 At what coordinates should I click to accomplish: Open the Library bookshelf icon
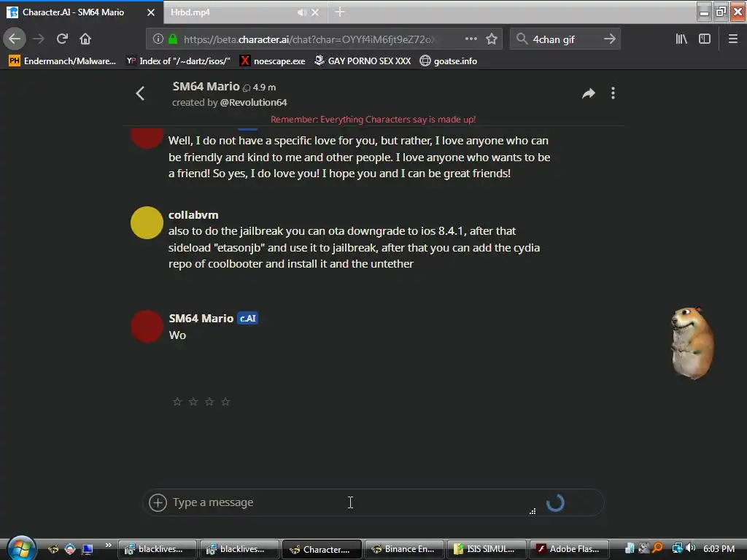pos(681,39)
